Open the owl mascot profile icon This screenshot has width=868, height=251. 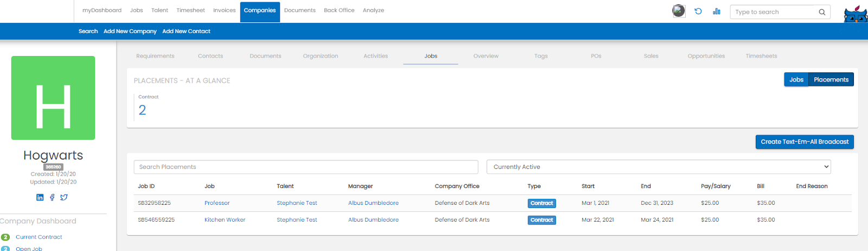[x=856, y=14]
